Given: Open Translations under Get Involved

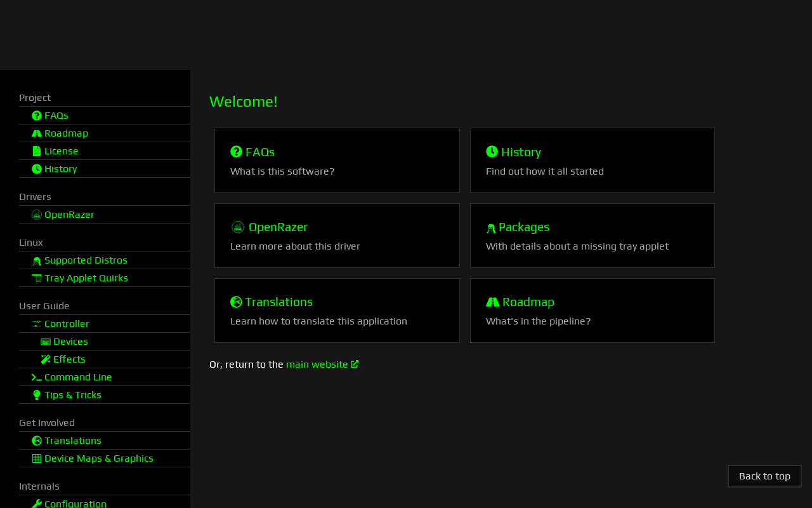Looking at the screenshot, I should pyautogui.click(x=105, y=441).
